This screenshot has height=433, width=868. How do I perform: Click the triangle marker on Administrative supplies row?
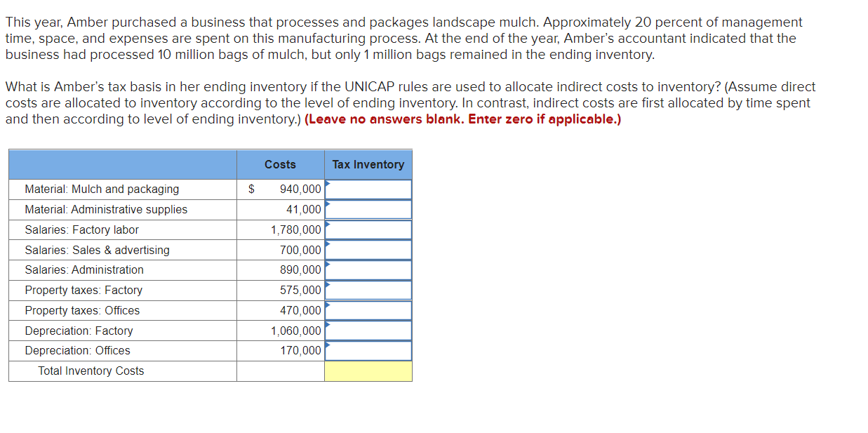click(x=327, y=203)
